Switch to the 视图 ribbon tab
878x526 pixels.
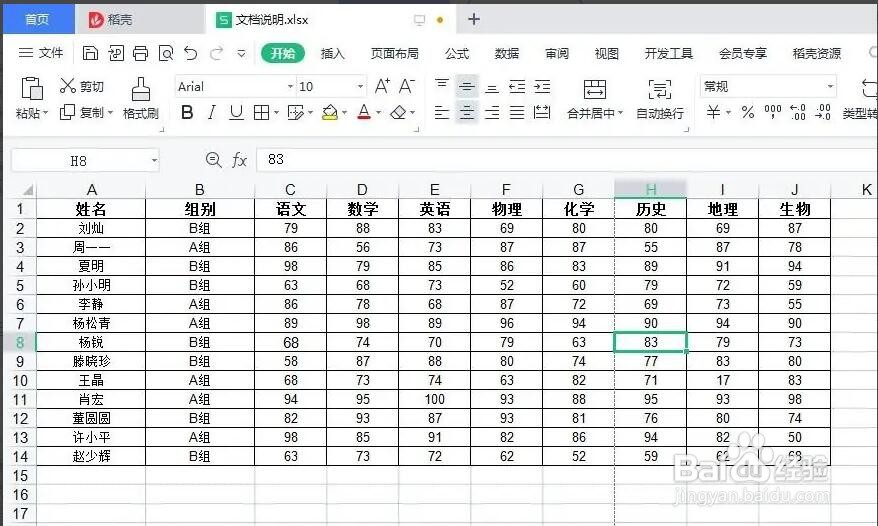606,53
